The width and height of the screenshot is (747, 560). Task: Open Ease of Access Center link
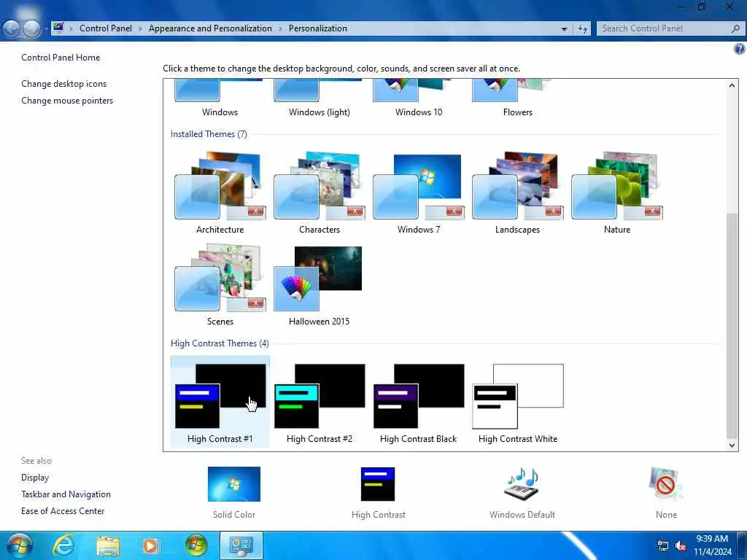point(63,511)
